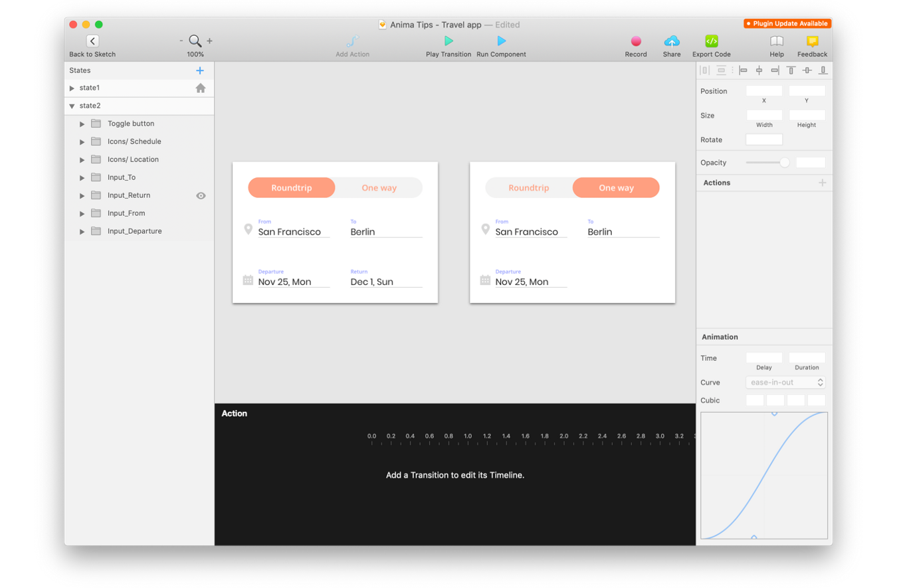897x588 pixels.
Task: Click the Play Transition icon
Action: coord(448,41)
